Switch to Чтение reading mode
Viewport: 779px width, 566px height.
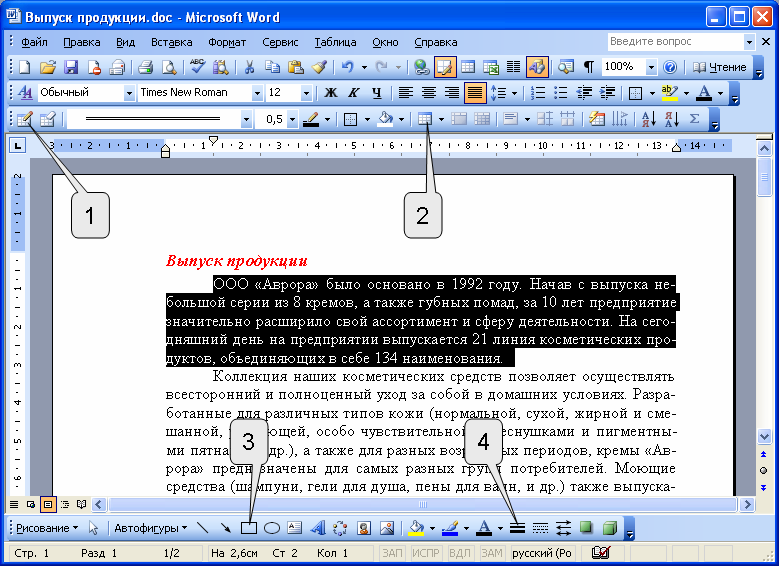pos(719,67)
